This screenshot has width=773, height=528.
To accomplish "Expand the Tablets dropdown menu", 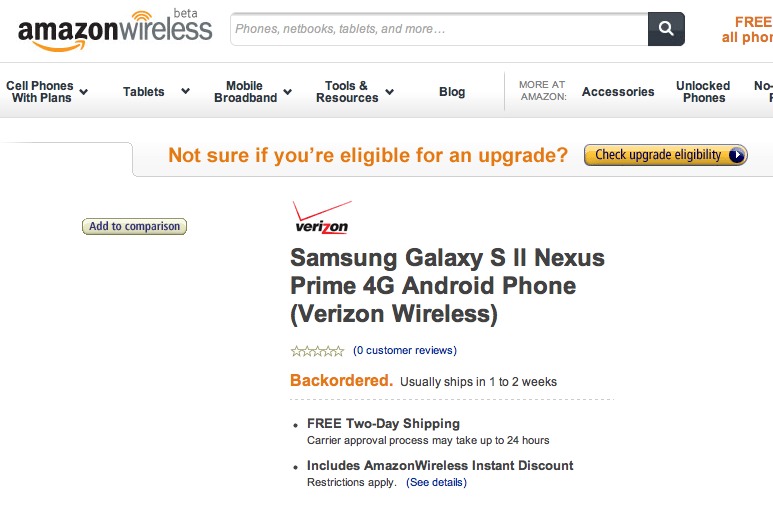I will [156, 92].
